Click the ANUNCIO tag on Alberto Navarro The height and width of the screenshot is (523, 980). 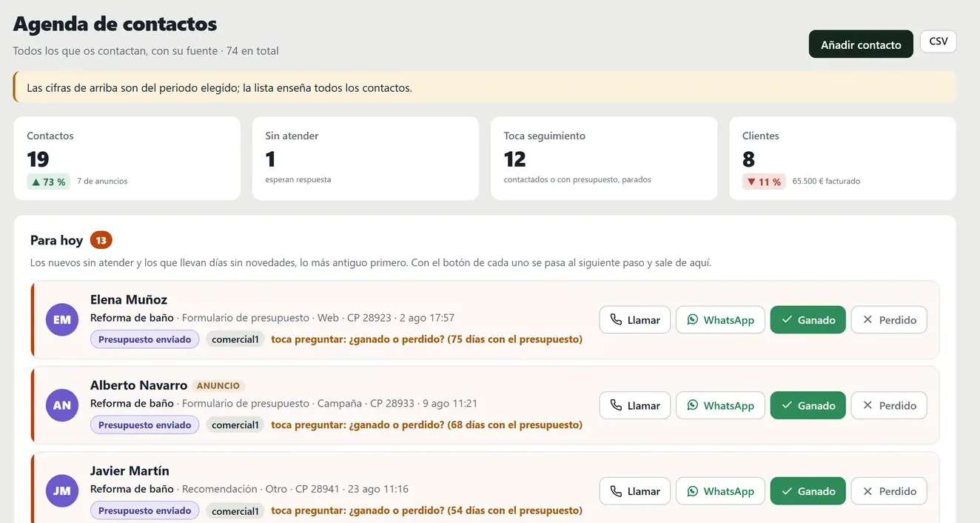click(x=218, y=386)
